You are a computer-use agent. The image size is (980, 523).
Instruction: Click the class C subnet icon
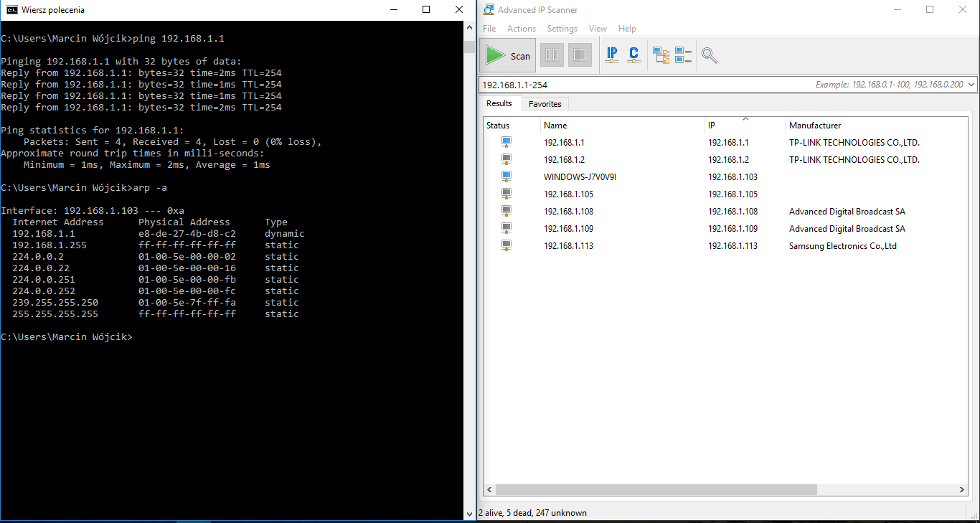[x=633, y=55]
